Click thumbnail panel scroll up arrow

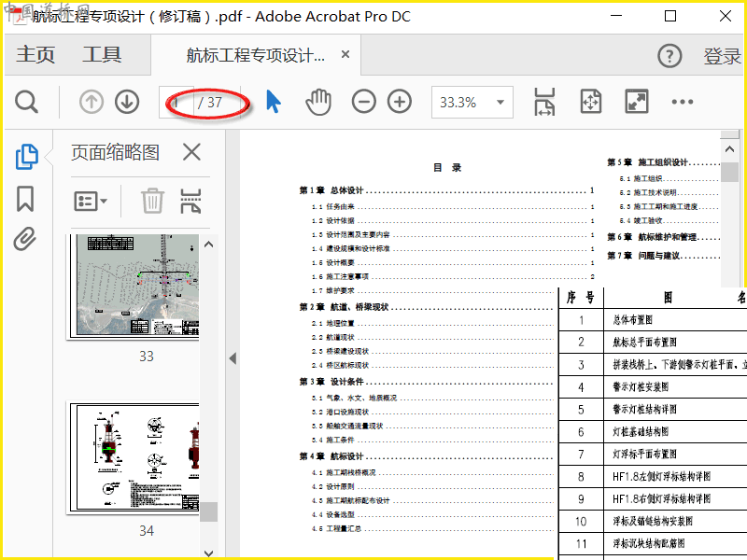click(x=208, y=245)
